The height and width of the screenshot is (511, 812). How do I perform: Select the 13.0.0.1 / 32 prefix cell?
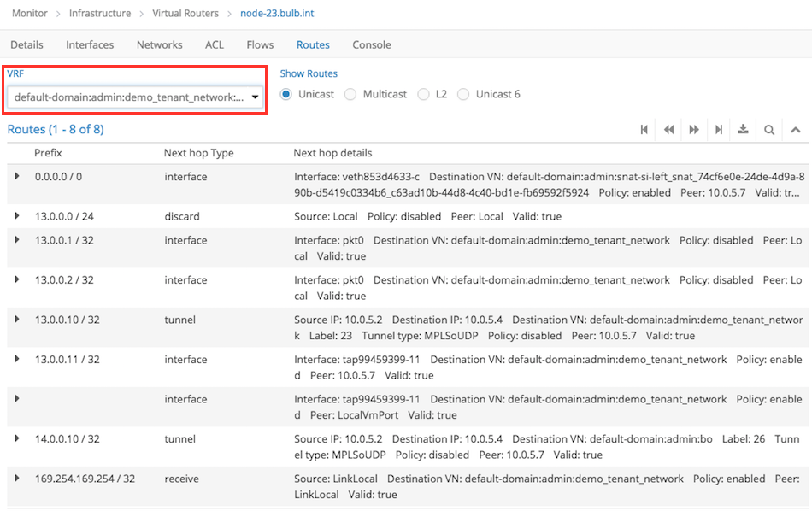(64, 240)
